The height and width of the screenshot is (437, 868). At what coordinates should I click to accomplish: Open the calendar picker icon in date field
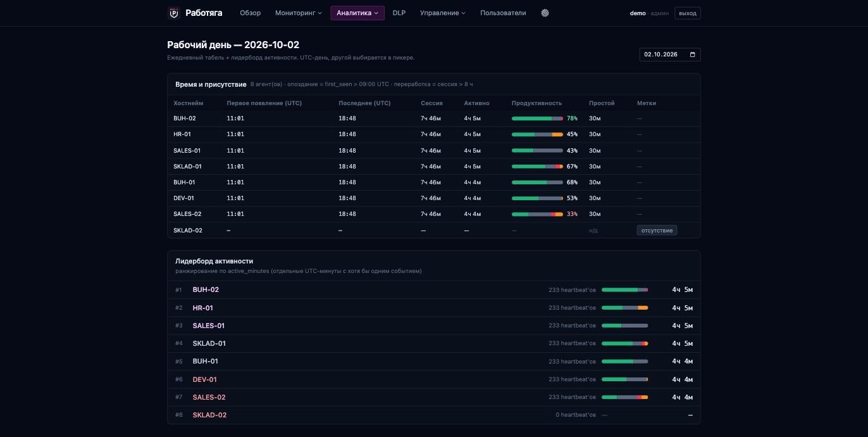693,54
